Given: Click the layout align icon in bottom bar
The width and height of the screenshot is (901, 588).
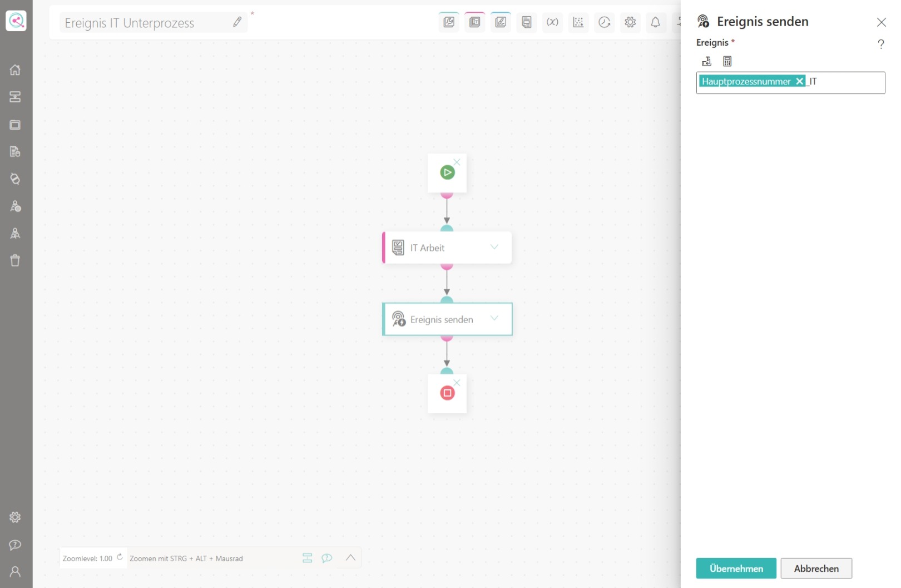Looking at the screenshot, I should pos(308,558).
